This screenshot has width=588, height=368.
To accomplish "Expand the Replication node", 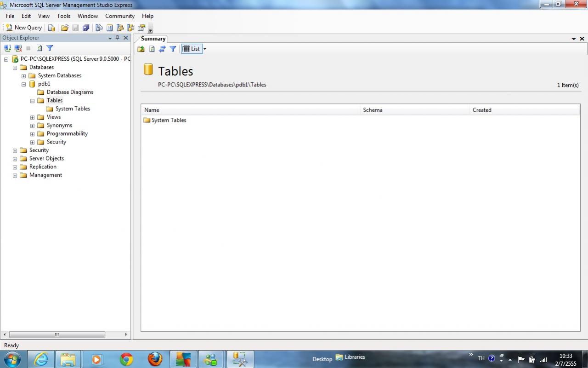I will [x=15, y=167].
